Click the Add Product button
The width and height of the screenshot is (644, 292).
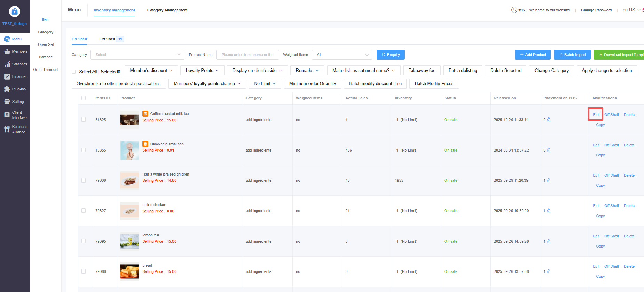pyautogui.click(x=533, y=55)
